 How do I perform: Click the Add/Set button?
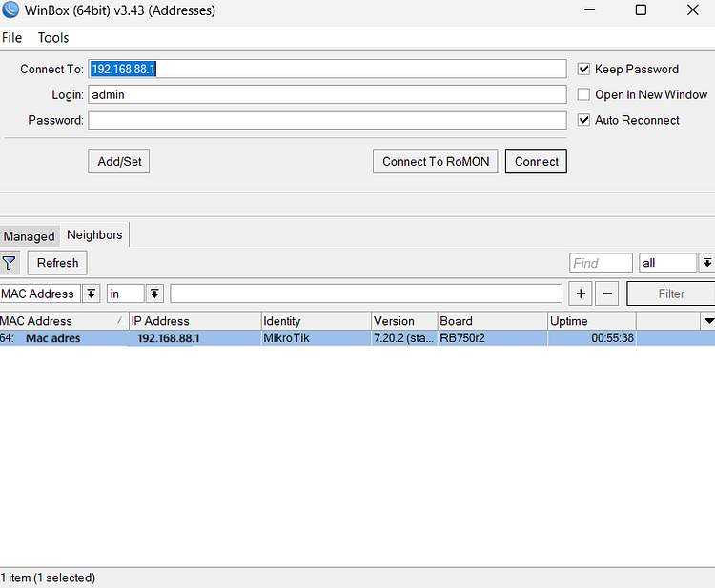pyautogui.click(x=119, y=161)
